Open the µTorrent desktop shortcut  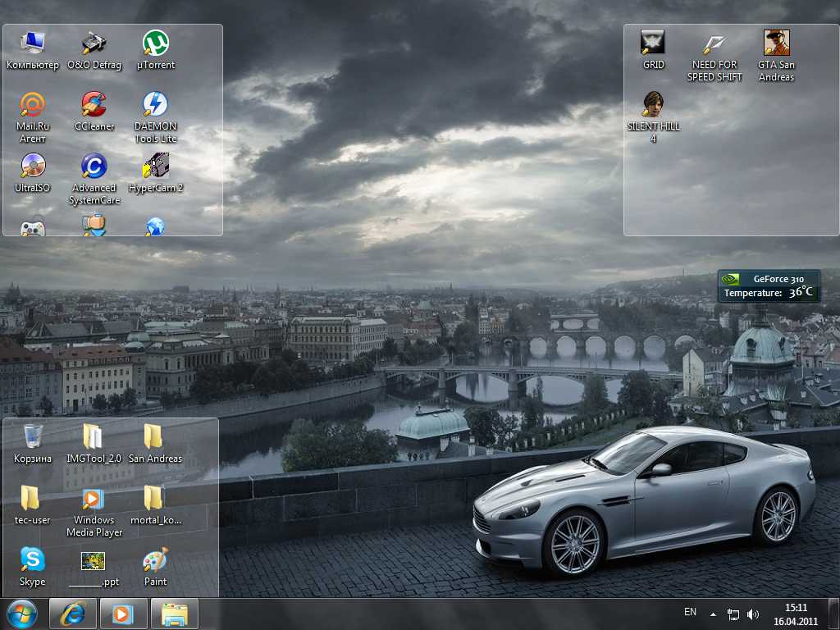[x=155, y=43]
